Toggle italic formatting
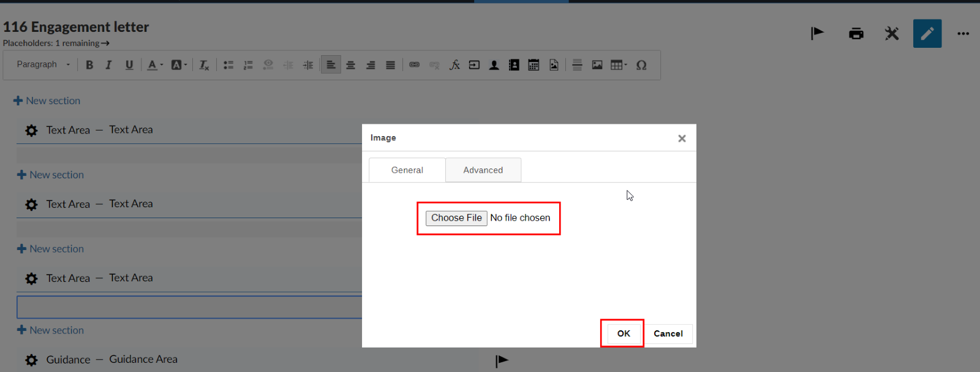980x372 pixels. [109, 65]
